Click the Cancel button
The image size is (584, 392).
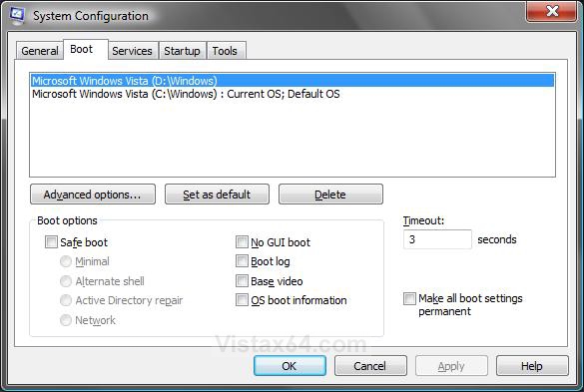[370, 366]
